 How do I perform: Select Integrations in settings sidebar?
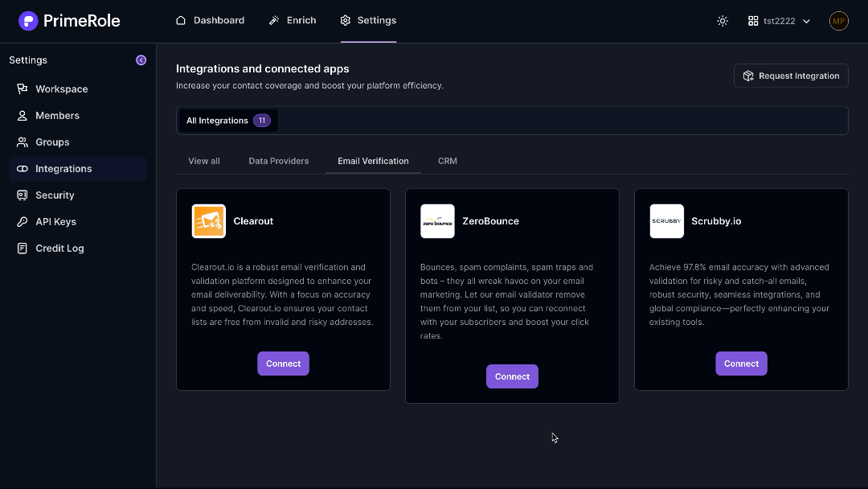click(x=77, y=168)
